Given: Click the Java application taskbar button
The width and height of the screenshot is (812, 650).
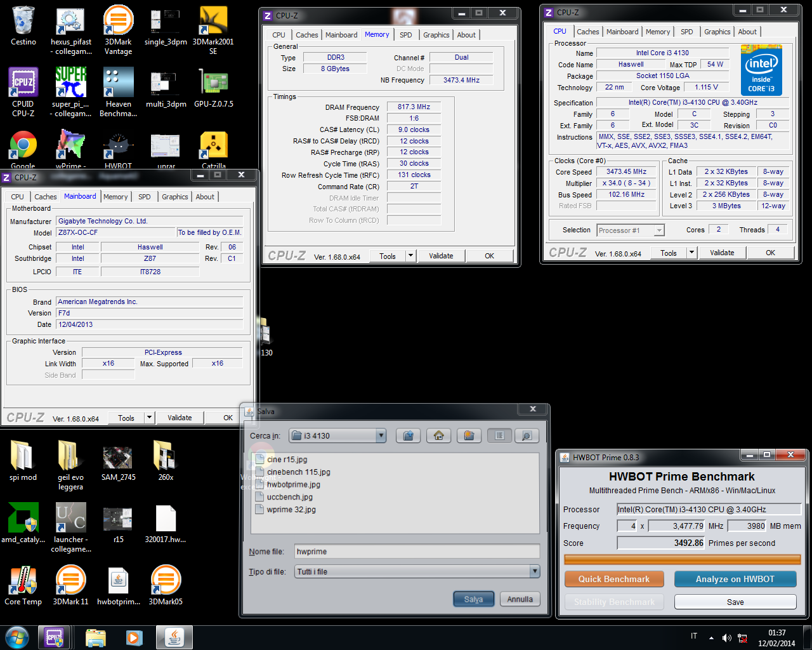Looking at the screenshot, I should (174, 637).
